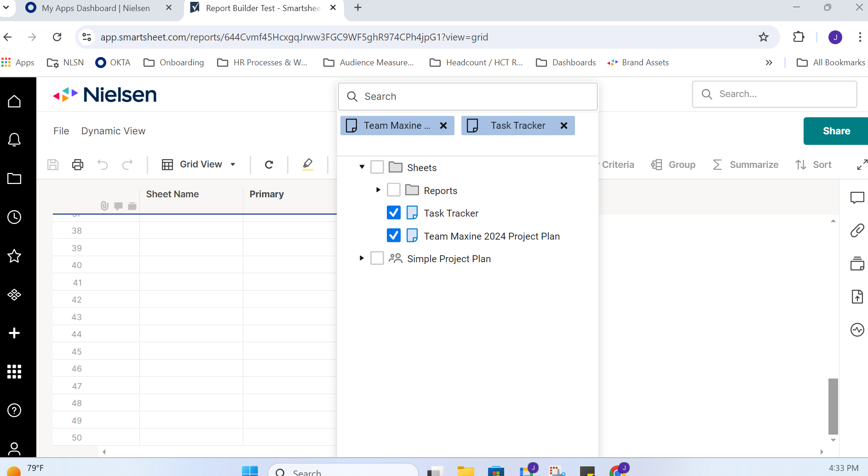Click the Create new plus icon
Screen dimensions: 868x476
pos(14,333)
